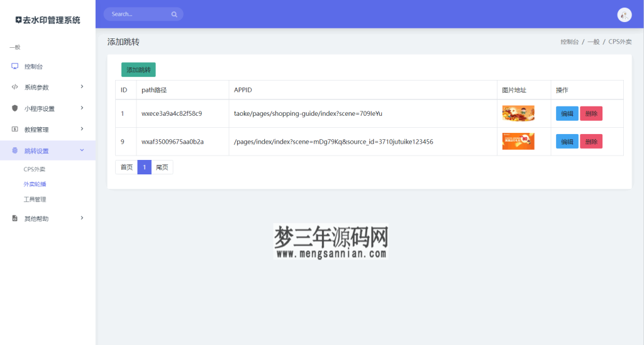Expand the 小程序设置 chevron
The image size is (644, 345).
(x=82, y=108)
